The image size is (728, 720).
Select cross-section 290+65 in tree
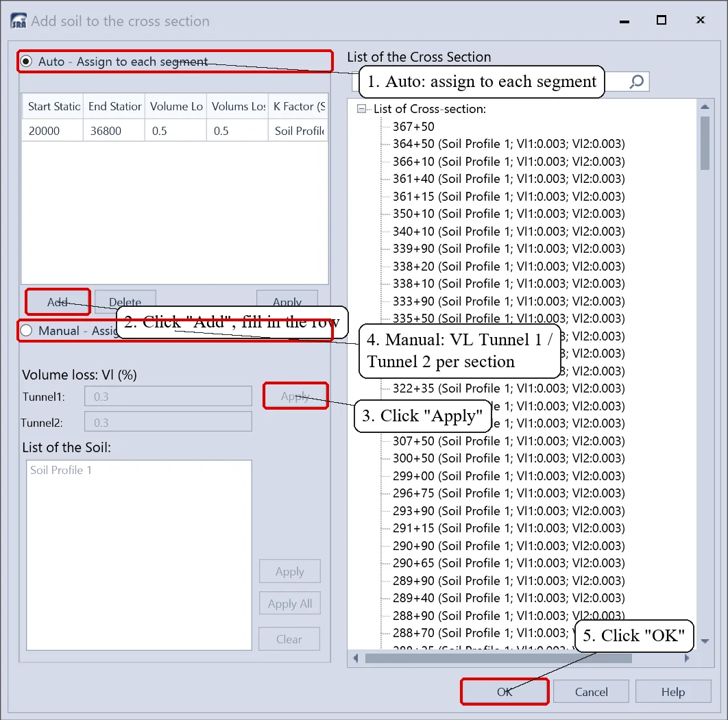coord(509,563)
